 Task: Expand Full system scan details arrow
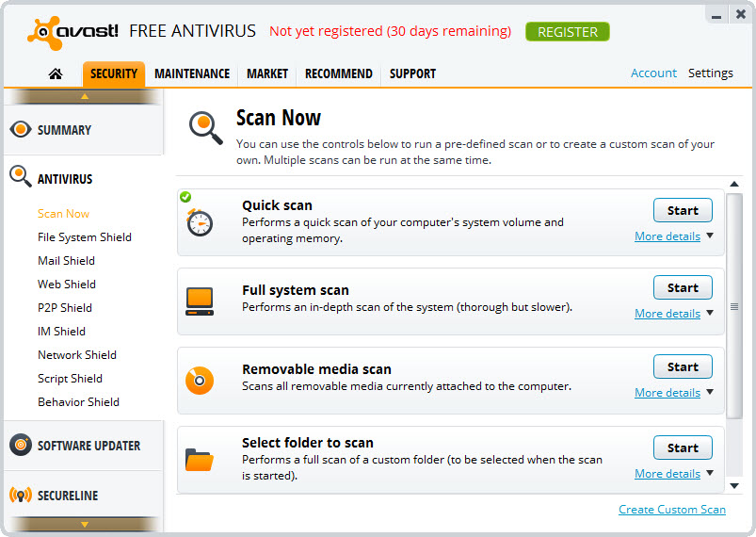click(710, 313)
